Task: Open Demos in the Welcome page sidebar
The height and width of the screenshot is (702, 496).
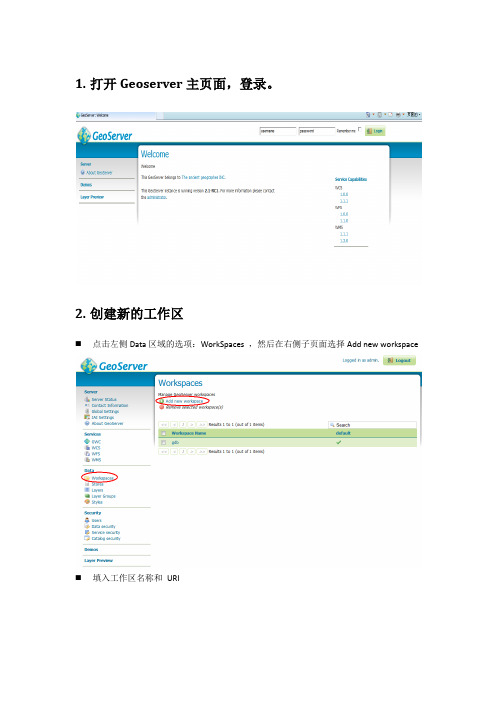Action: coord(86,184)
